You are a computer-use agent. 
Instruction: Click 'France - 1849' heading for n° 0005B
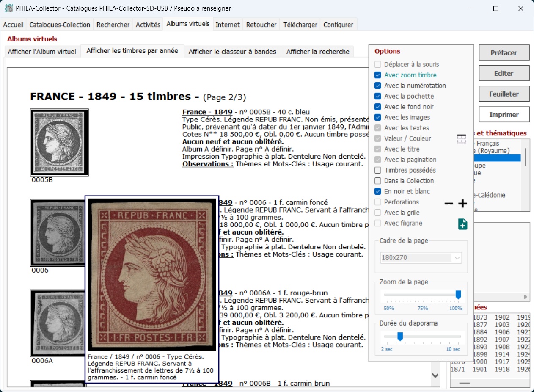(x=207, y=112)
